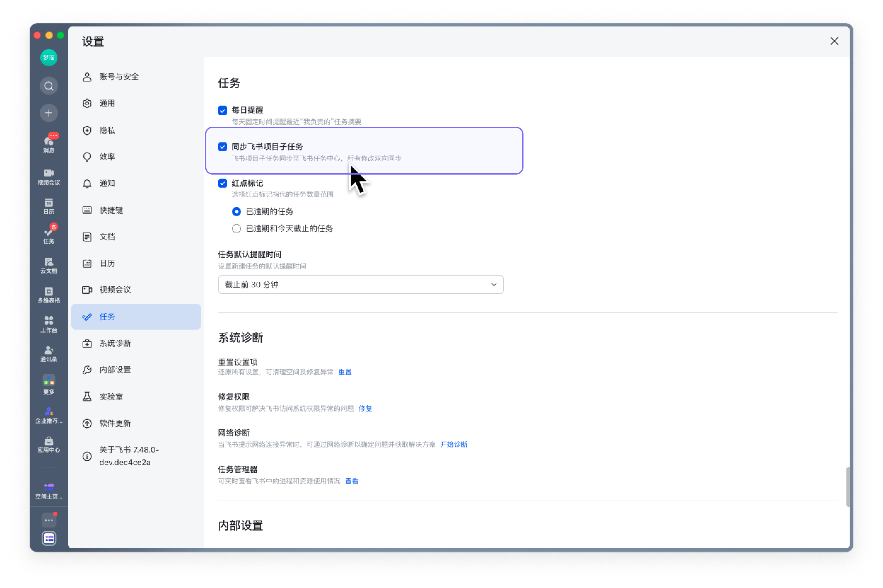Image resolution: width=883 pixels, height=588 pixels.
Task: Select 实验室 lab settings
Action: click(x=136, y=396)
